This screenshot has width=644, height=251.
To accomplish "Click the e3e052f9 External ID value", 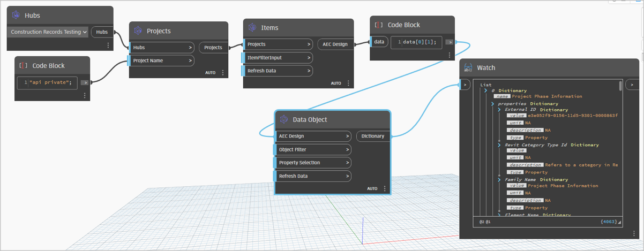I will pos(573,116).
